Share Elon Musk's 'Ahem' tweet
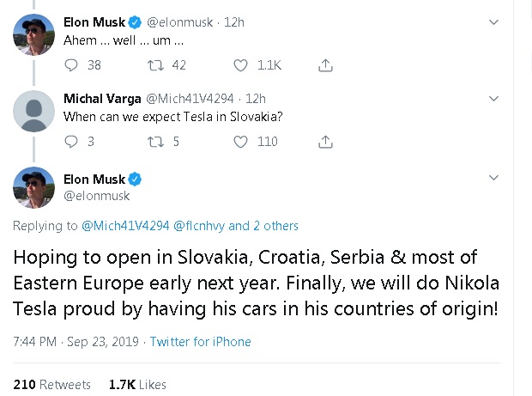The image size is (532, 396). (x=325, y=65)
